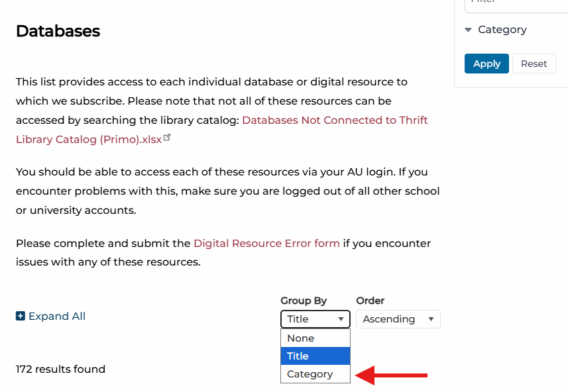Viewport: 568px width, 392px height.
Task: Pick Category from the Group By list
Action: (x=315, y=374)
